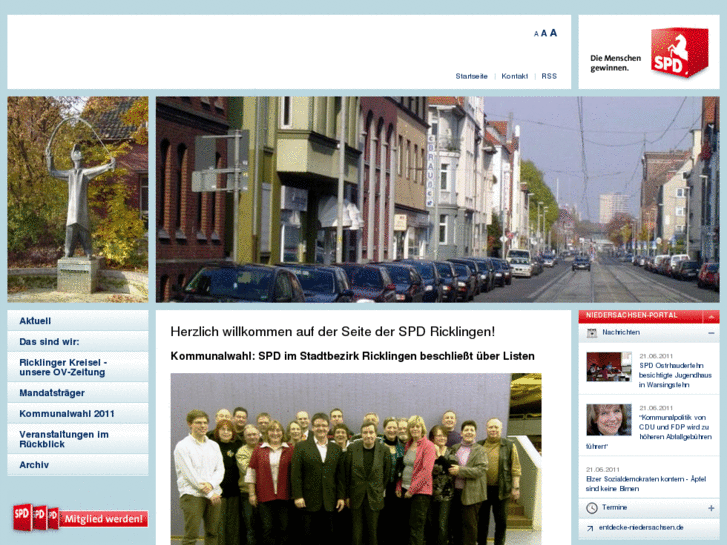Click the Die Menschen gewinnen slogan

[615, 63]
